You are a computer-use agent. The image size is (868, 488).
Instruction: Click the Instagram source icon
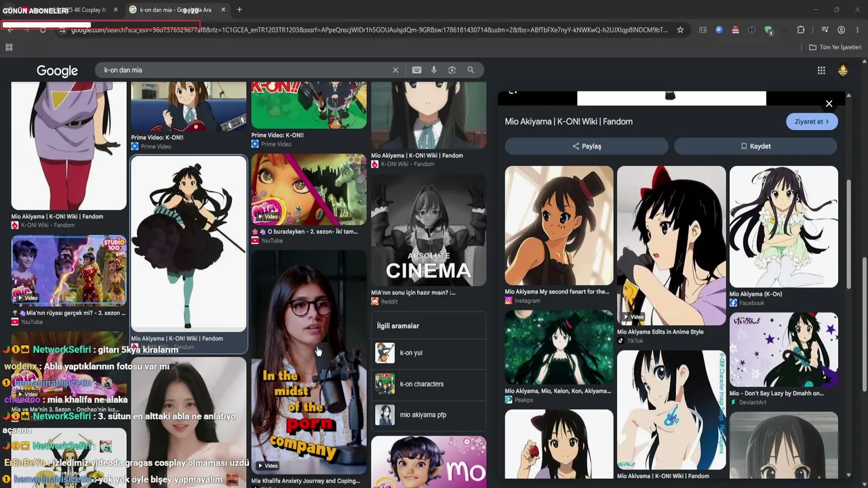509,301
